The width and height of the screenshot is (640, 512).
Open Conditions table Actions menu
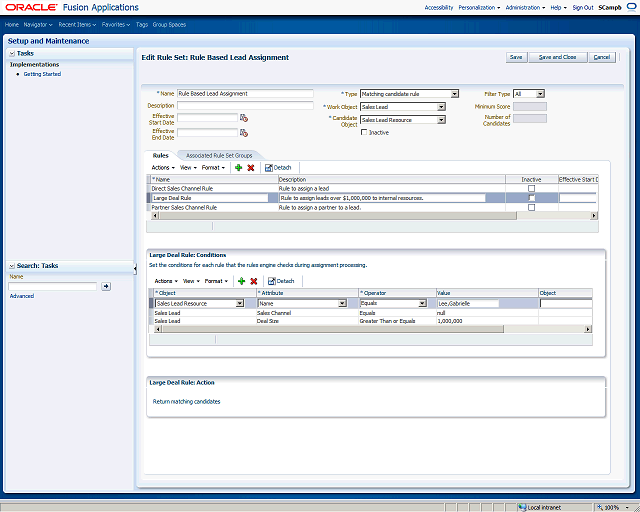click(x=166, y=281)
